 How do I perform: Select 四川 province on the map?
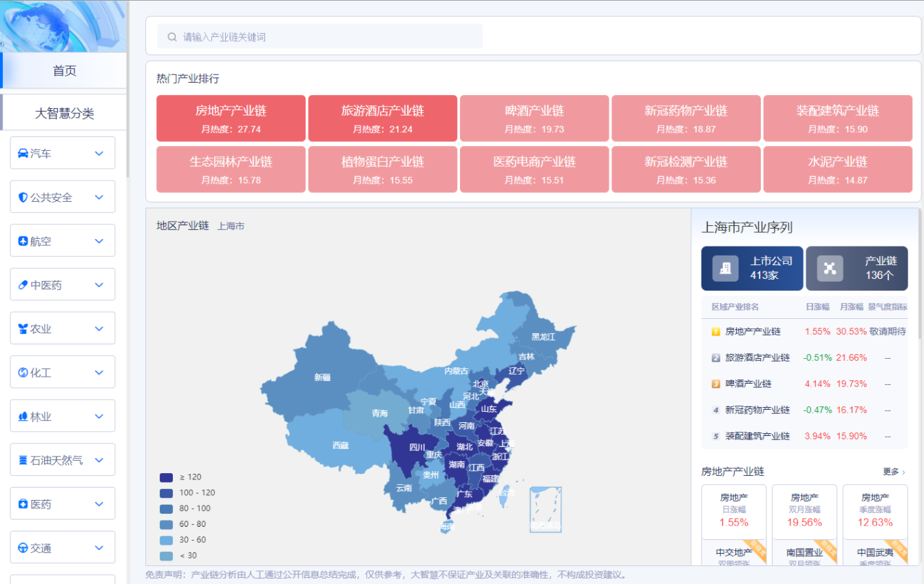[x=417, y=448]
